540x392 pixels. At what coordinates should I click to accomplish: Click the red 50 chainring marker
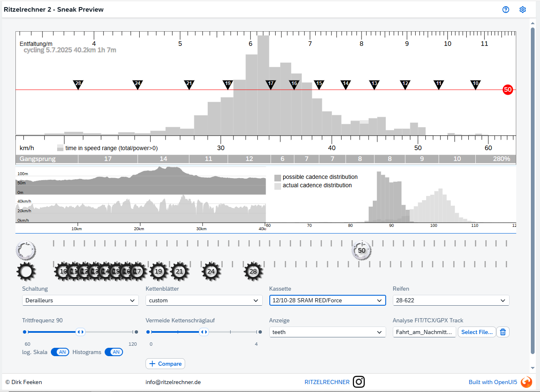tap(507, 90)
